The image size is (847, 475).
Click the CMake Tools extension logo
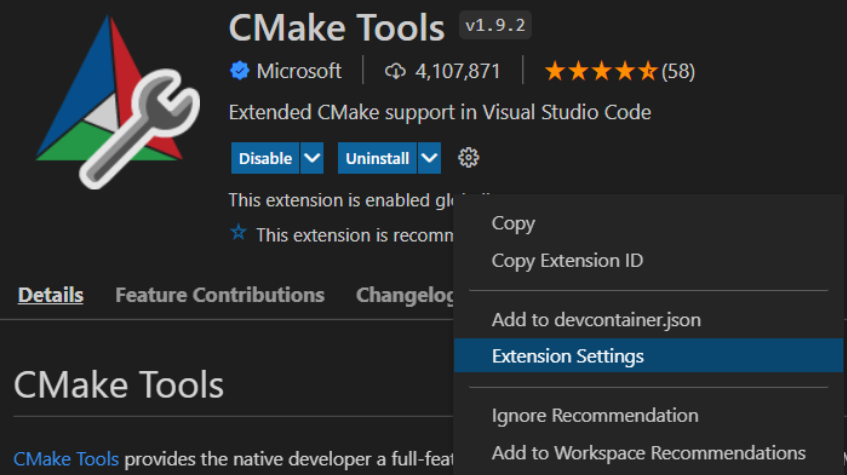point(118,101)
